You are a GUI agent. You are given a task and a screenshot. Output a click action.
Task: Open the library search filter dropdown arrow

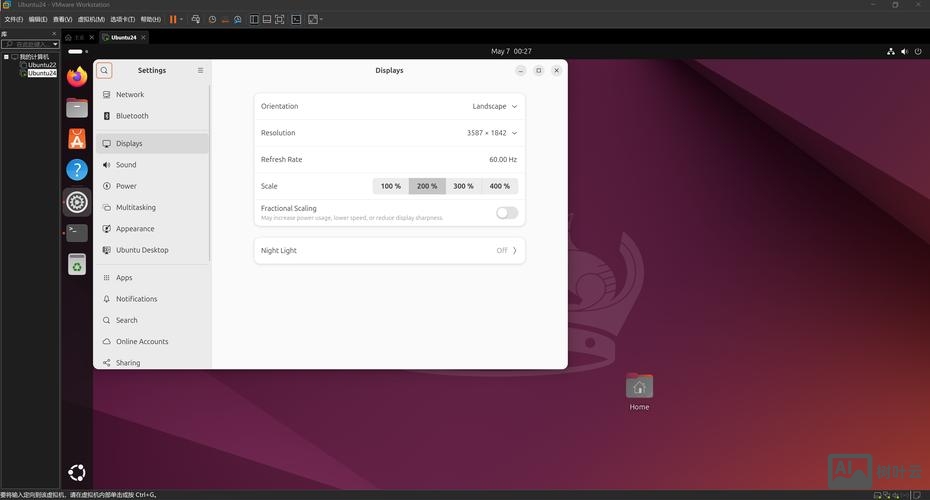[55, 44]
